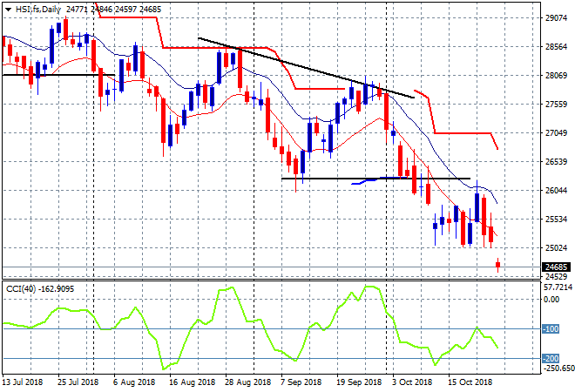Screen dimensions: 575x392
Task: Click the 24529 price axis label
Action: coord(556,276)
